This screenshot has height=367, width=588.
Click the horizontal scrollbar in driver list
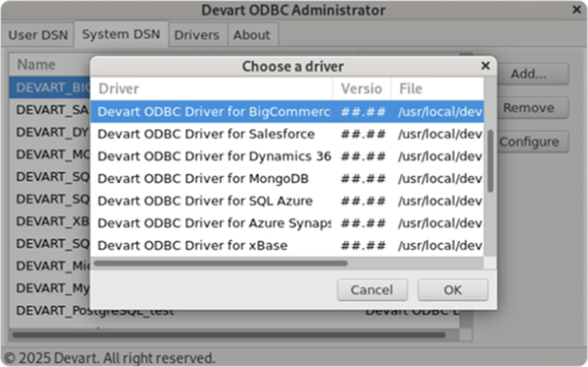click(221, 264)
